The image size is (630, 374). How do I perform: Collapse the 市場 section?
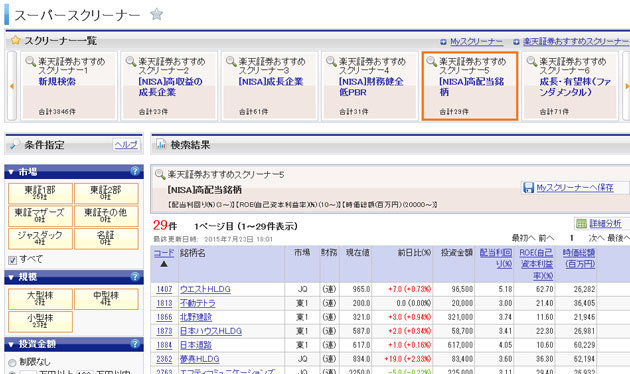tap(11, 172)
